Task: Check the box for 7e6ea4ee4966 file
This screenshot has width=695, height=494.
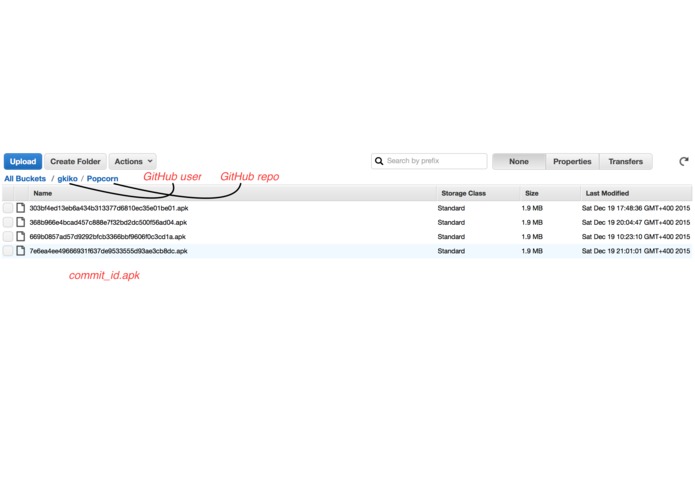Action: tap(8, 251)
